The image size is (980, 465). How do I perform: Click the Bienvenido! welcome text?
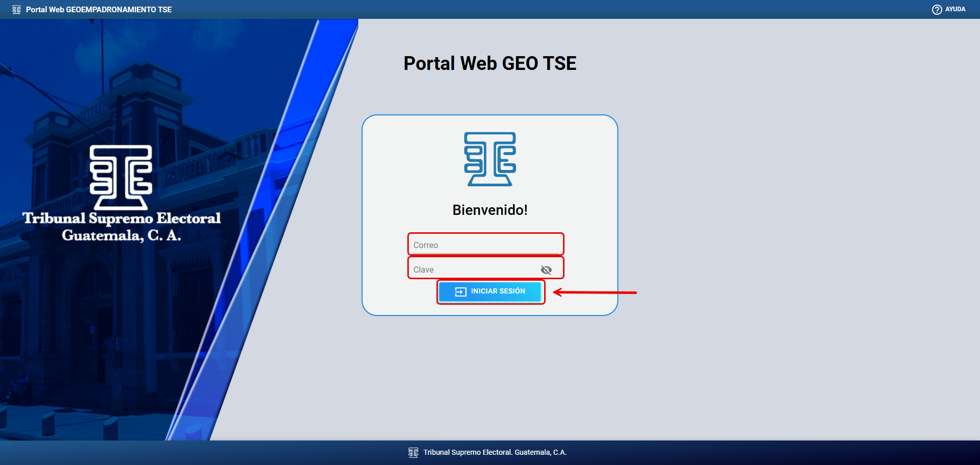[489, 210]
